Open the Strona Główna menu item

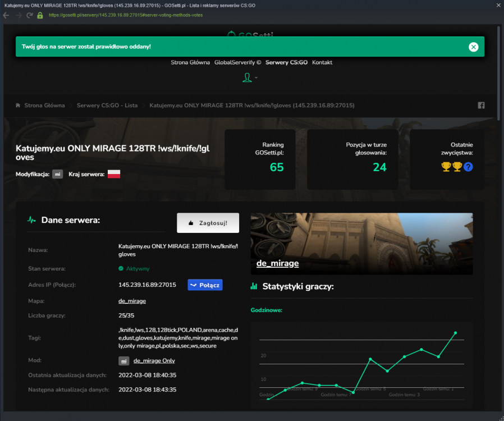coord(190,62)
